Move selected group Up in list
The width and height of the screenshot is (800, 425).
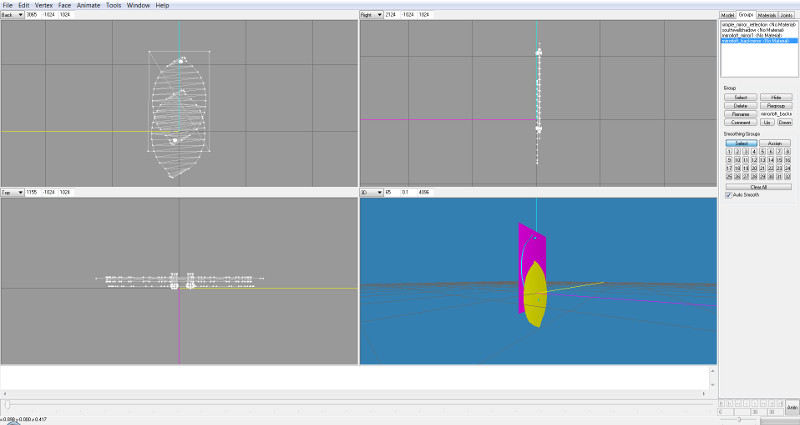(x=766, y=121)
